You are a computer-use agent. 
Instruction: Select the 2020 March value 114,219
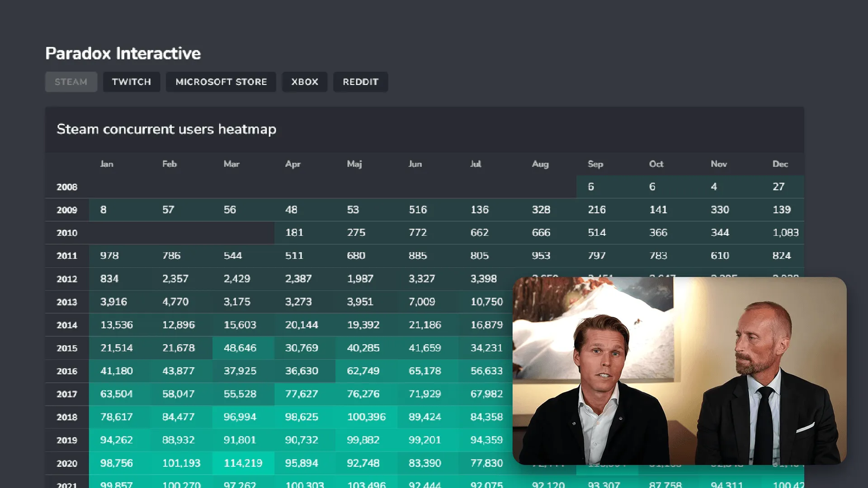tap(243, 463)
